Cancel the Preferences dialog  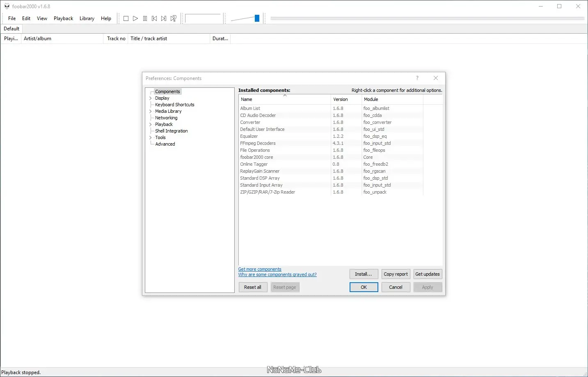click(x=396, y=287)
